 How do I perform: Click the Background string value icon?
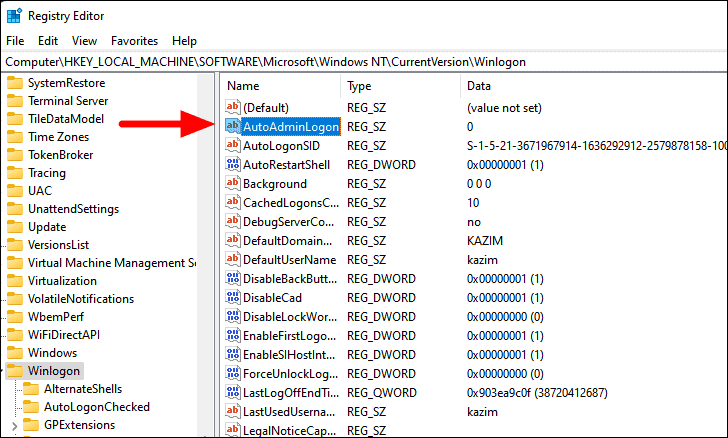click(x=233, y=183)
